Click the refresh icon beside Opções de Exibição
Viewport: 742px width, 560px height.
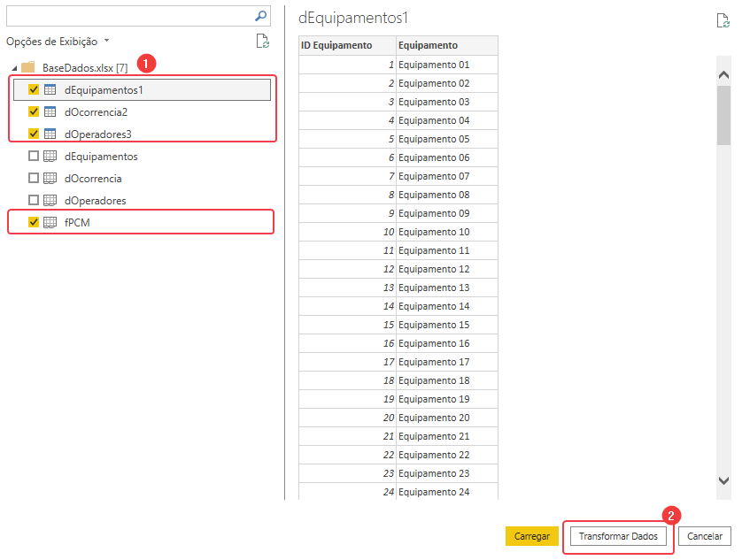click(261, 41)
